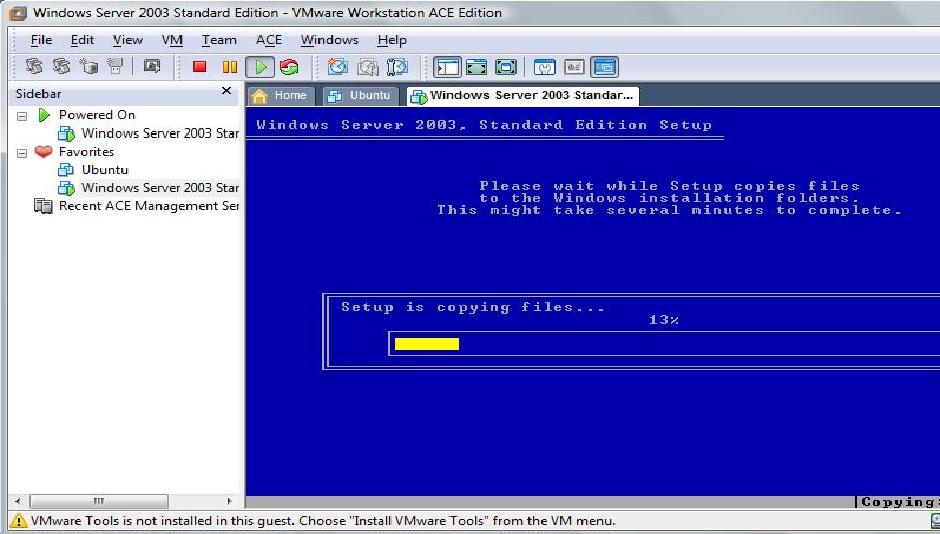
Task: Click the Sidebar panel title
Action: (38, 93)
